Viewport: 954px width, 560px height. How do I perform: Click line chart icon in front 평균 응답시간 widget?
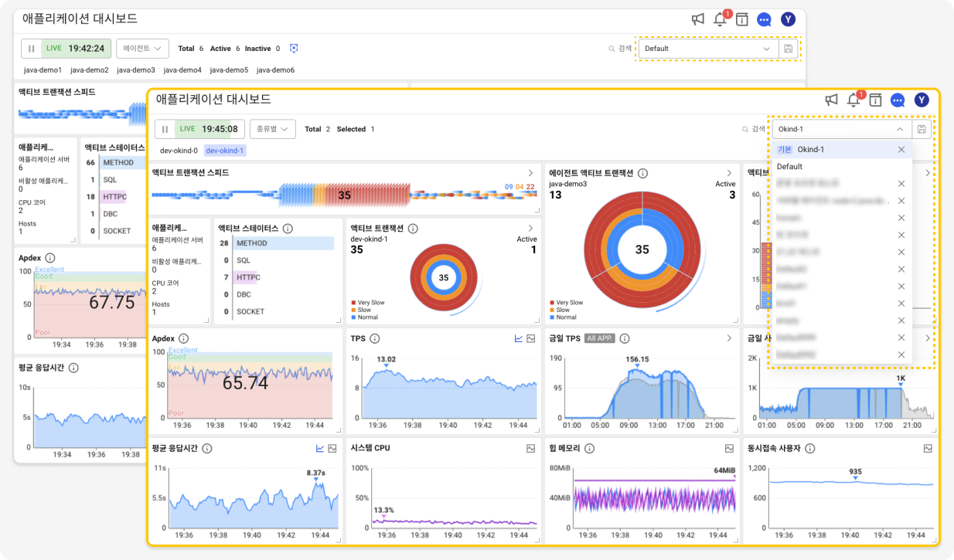(320, 448)
